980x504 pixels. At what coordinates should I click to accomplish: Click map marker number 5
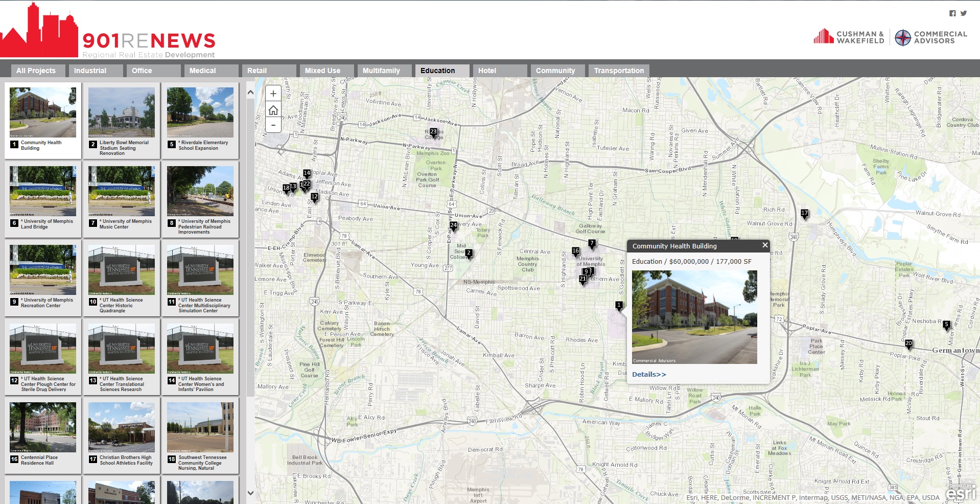pyautogui.click(x=946, y=325)
